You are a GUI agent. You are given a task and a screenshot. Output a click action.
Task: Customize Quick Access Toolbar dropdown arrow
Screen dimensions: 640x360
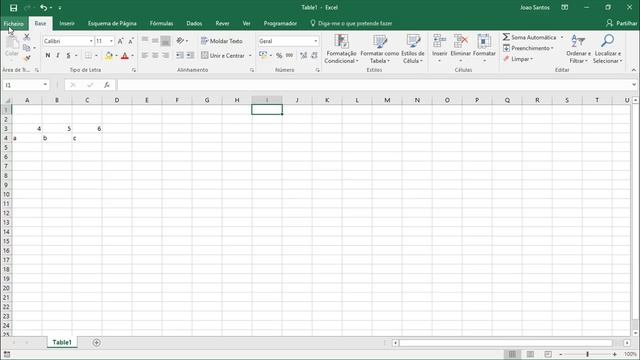click(x=60, y=8)
